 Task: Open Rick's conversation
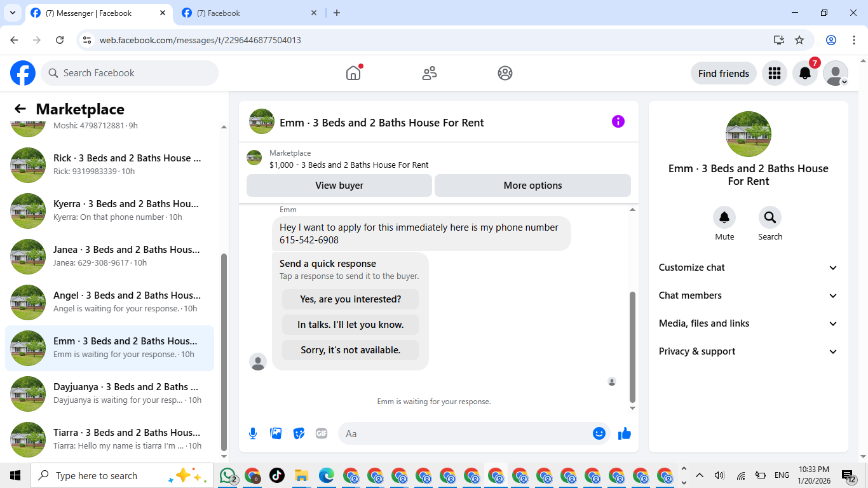coord(109,165)
